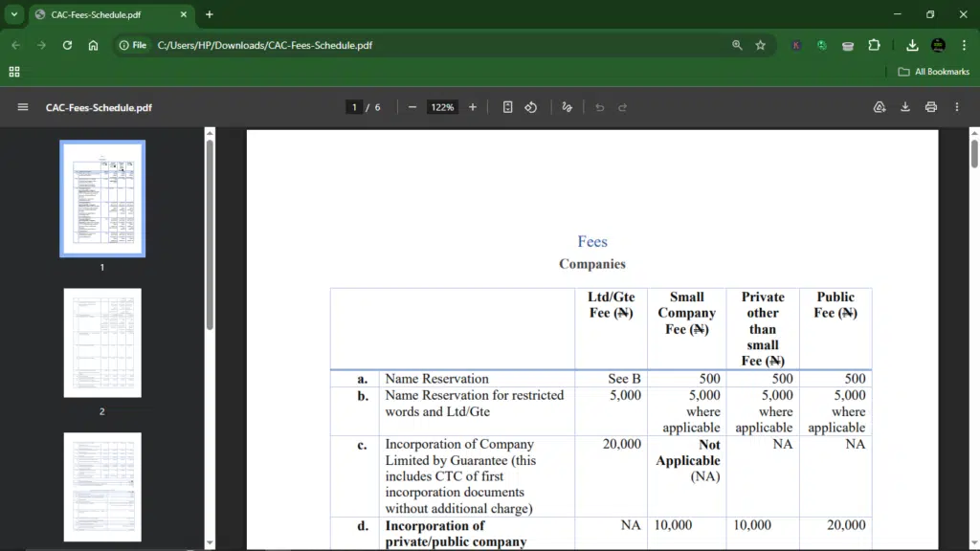Viewport: 980px width, 551px height.
Task: Click the page number input field
Action: click(x=354, y=107)
